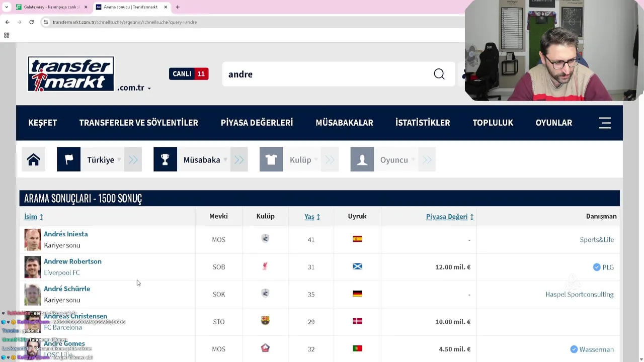
Task: Click Andrés Iniesta portrait thumbnail
Action: click(x=33, y=240)
